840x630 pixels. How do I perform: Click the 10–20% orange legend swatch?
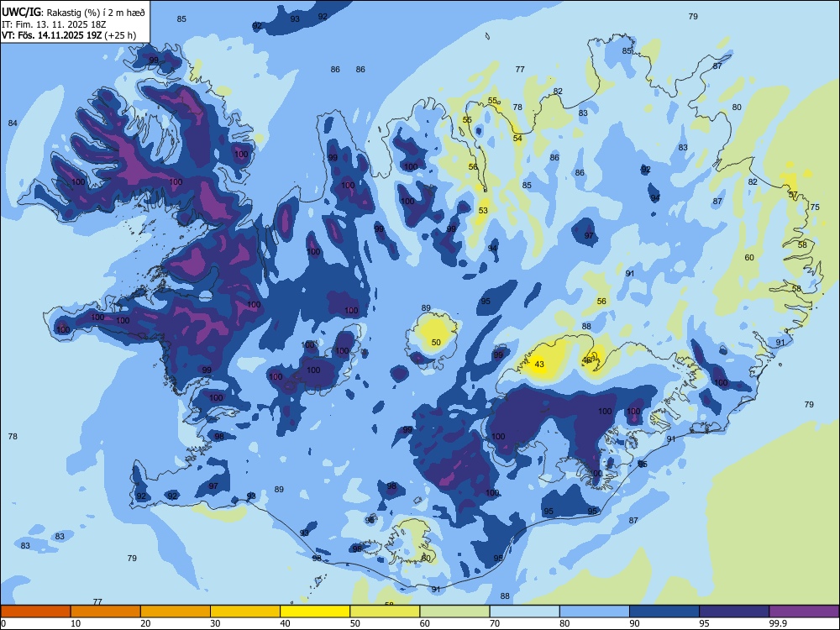(106, 612)
